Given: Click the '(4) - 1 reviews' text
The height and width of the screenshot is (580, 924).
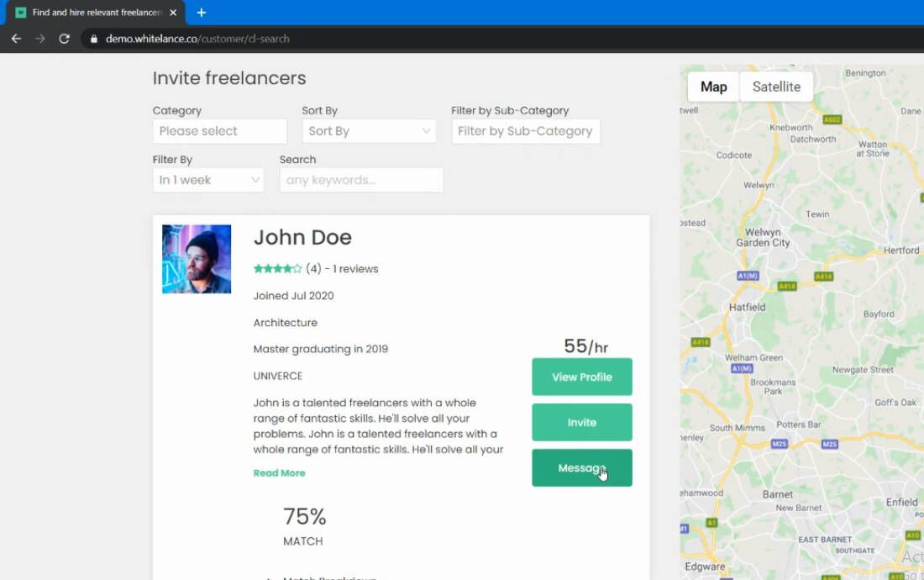Looking at the screenshot, I should pyautogui.click(x=342, y=269).
